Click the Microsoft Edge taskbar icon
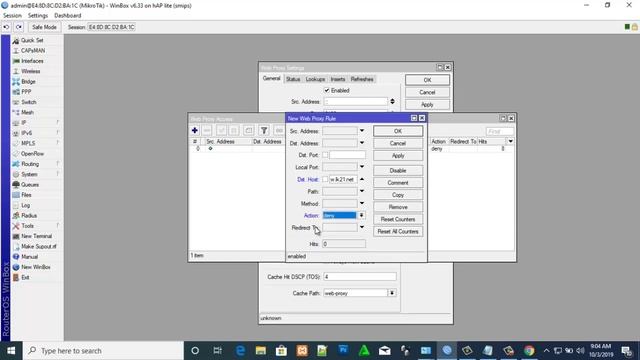Screen dimensions: 640x360 coord(240,351)
